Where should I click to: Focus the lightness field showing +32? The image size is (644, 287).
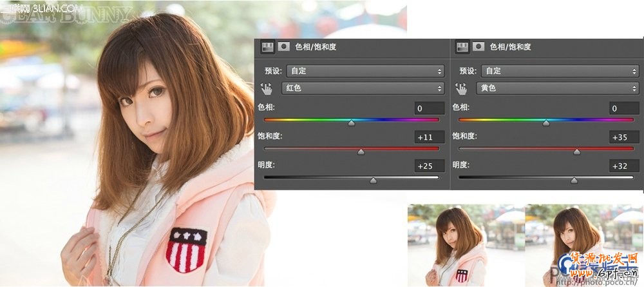pos(623,166)
